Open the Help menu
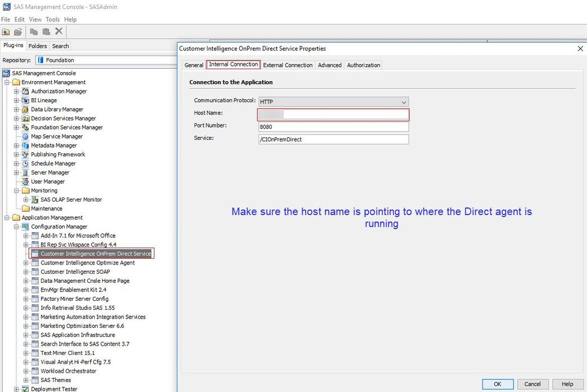The height and width of the screenshot is (392, 587). (71, 19)
